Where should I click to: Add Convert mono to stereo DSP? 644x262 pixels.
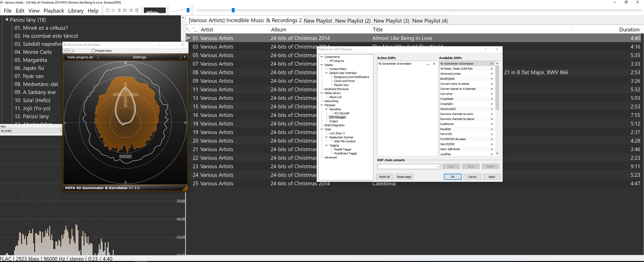click(492, 84)
